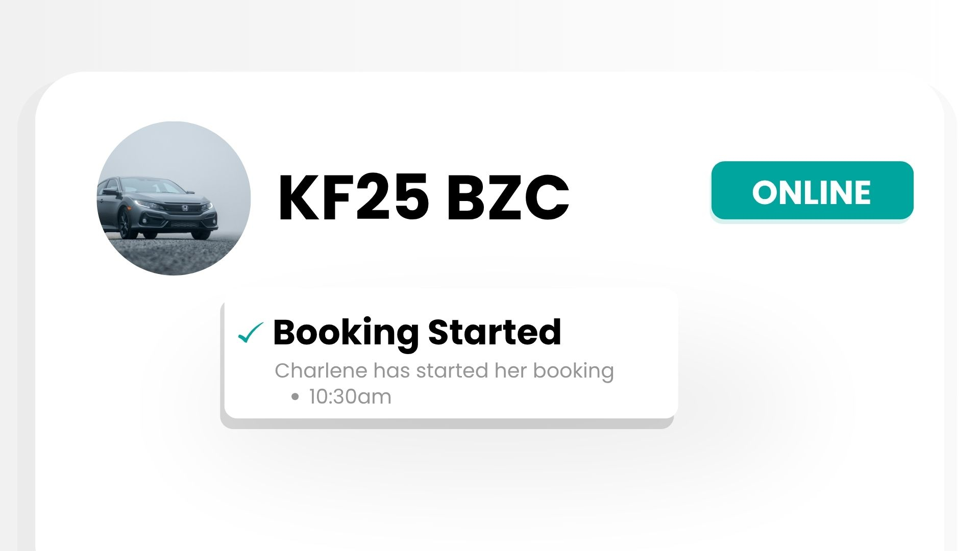Open the Booking Started notification heading
The height and width of the screenshot is (551, 980).
click(416, 332)
